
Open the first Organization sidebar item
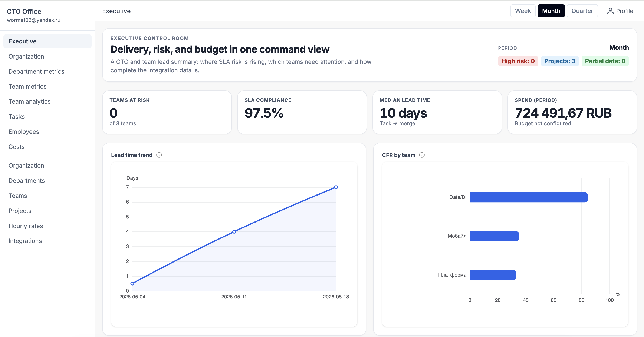pyautogui.click(x=47, y=56)
